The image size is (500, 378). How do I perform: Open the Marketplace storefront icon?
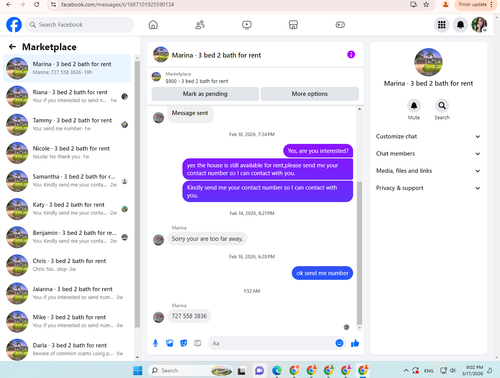[x=293, y=25]
